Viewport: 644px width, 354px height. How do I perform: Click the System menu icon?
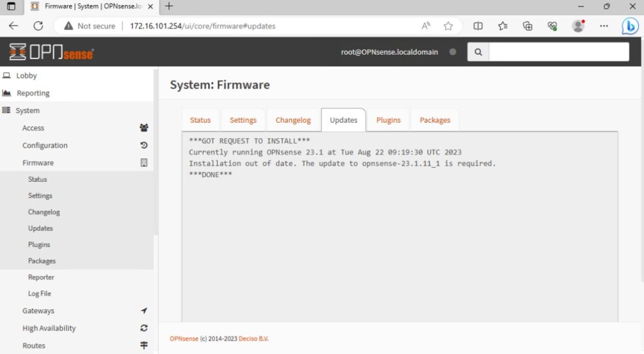click(6, 110)
